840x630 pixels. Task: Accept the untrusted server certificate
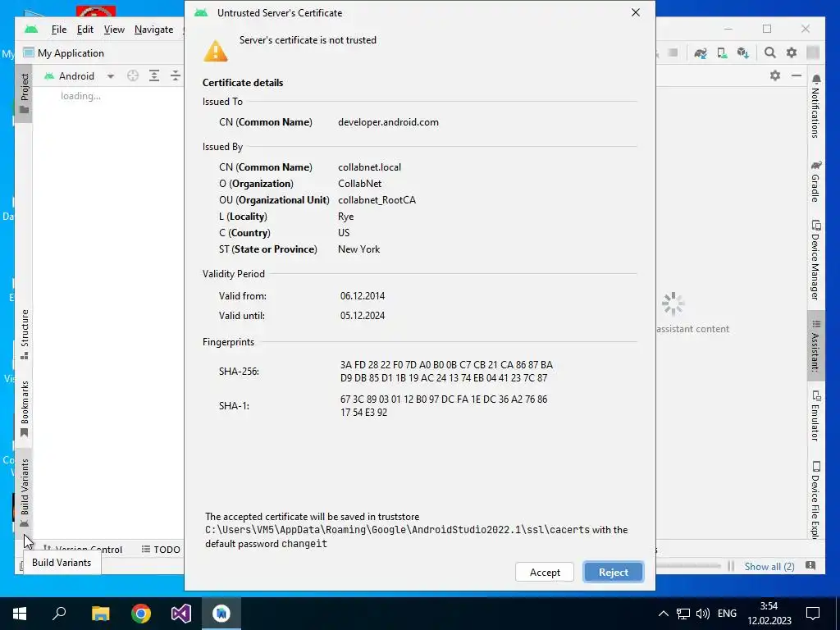545,572
